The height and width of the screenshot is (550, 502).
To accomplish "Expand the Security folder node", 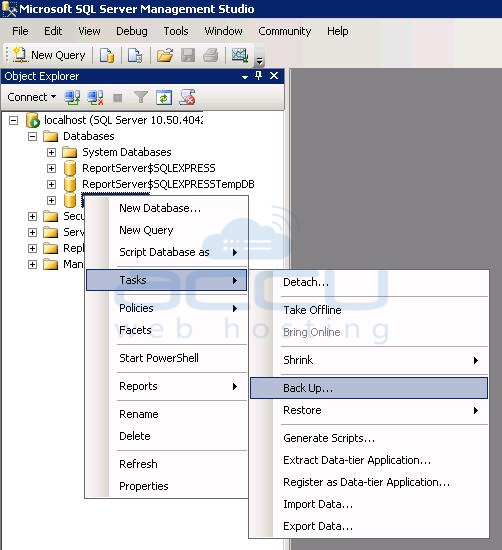I will [32, 216].
